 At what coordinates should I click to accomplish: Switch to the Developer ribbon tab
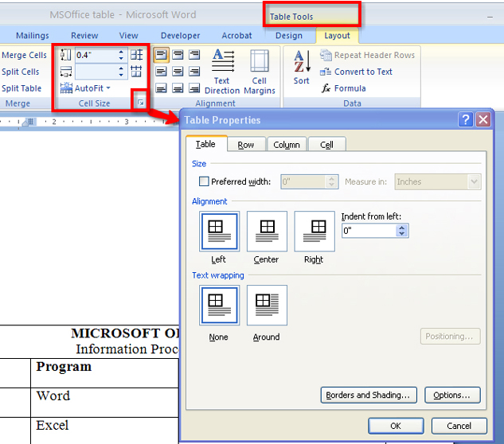pyautogui.click(x=180, y=35)
